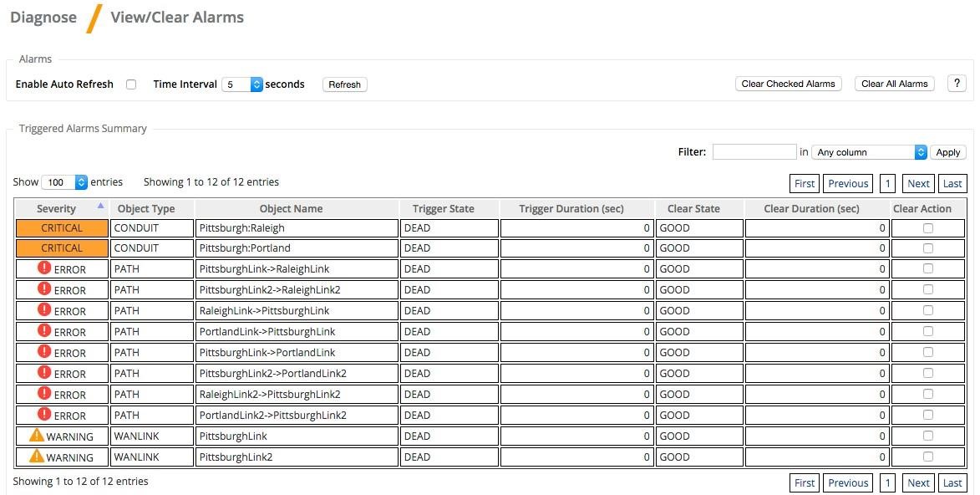The height and width of the screenshot is (495, 980).
Task: Click First in bottom pagination
Action: (x=805, y=482)
